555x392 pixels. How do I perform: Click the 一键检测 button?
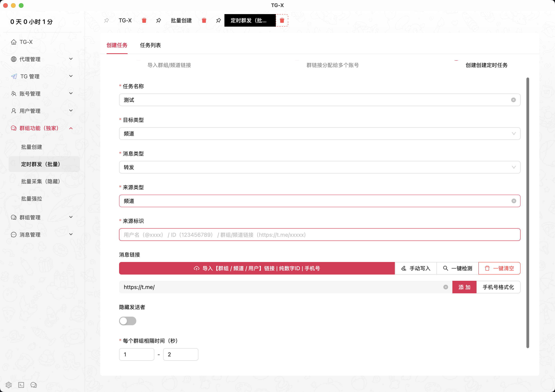click(x=458, y=268)
